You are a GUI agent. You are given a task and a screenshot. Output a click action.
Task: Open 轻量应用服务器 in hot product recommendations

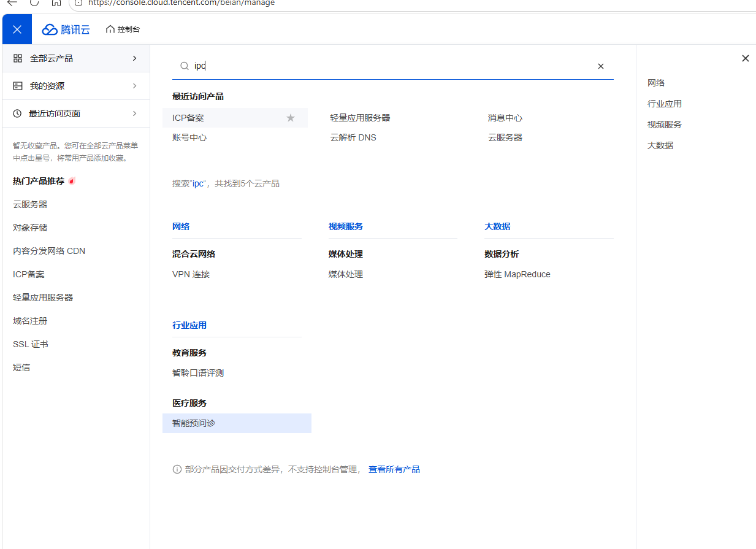[43, 298]
